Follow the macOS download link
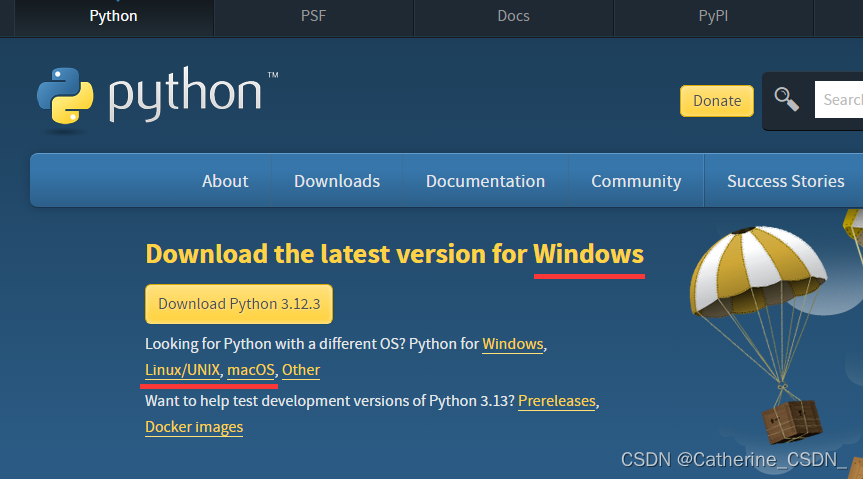The height and width of the screenshot is (479, 863). click(250, 370)
